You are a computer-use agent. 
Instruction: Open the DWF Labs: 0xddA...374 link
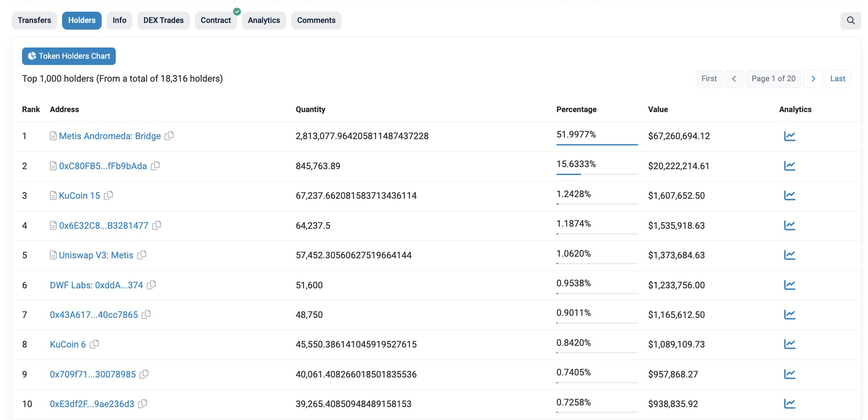click(x=96, y=285)
